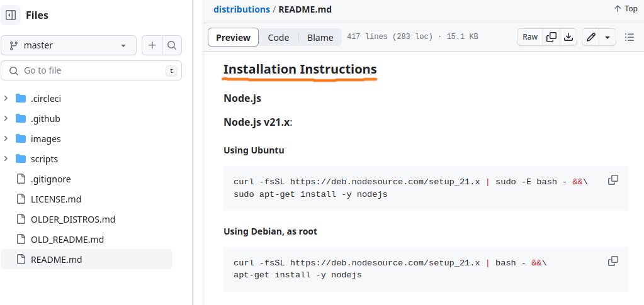This screenshot has height=305, width=644.
Task: Open the Raw file view
Action: coord(530,37)
